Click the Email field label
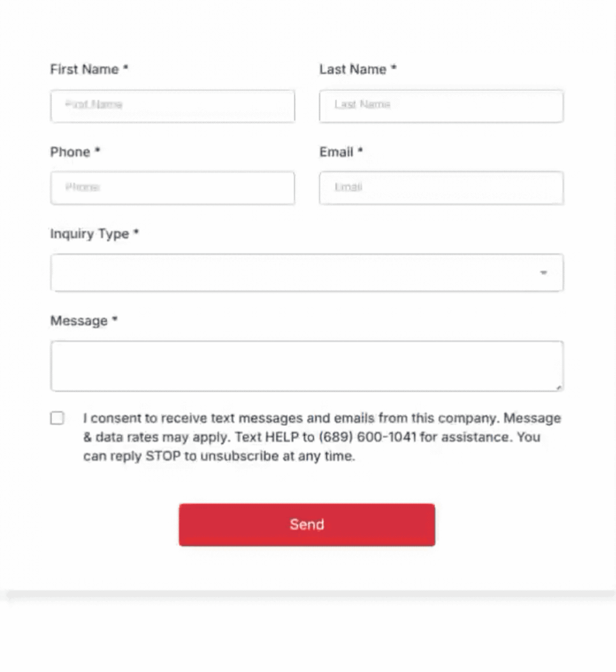616x672 pixels. tap(337, 152)
